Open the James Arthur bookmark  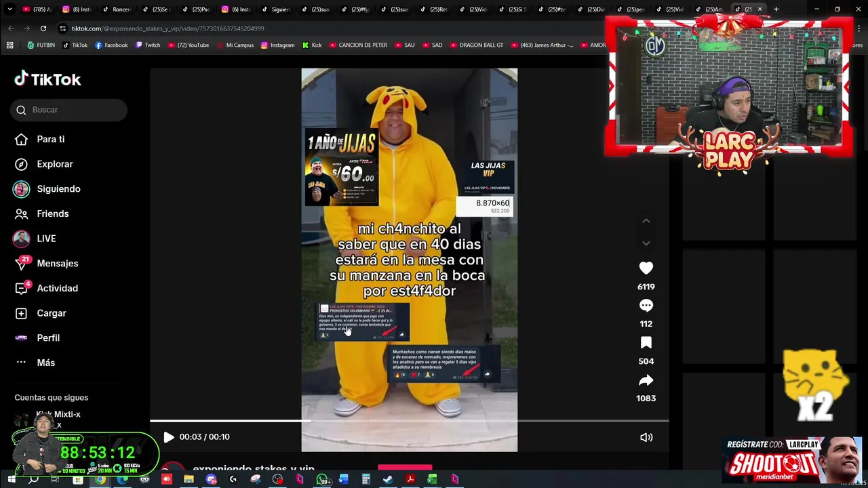point(541,45)
